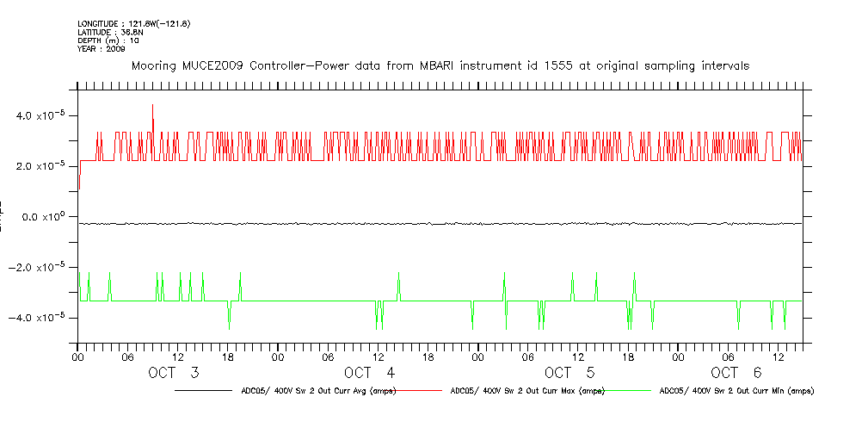Click the positive 2.0 x10⁻⁵ y-axis label
The image size is (868, 434).
[43, 165]
